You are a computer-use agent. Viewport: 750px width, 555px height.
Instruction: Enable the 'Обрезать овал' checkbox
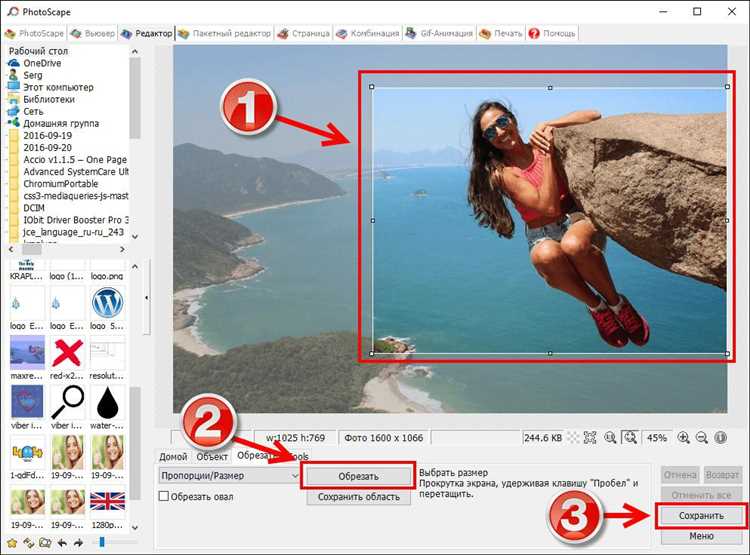pyautogui.click(x=164, y=496)
